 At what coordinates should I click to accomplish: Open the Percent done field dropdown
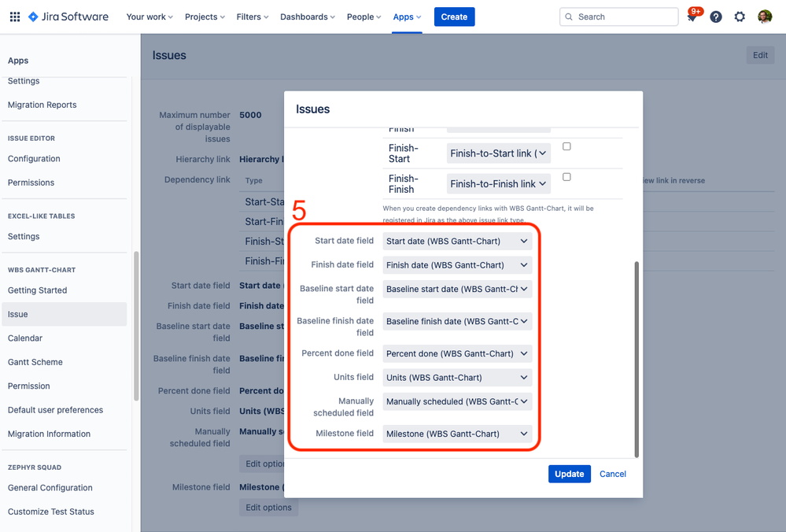(x=457, y=353)
